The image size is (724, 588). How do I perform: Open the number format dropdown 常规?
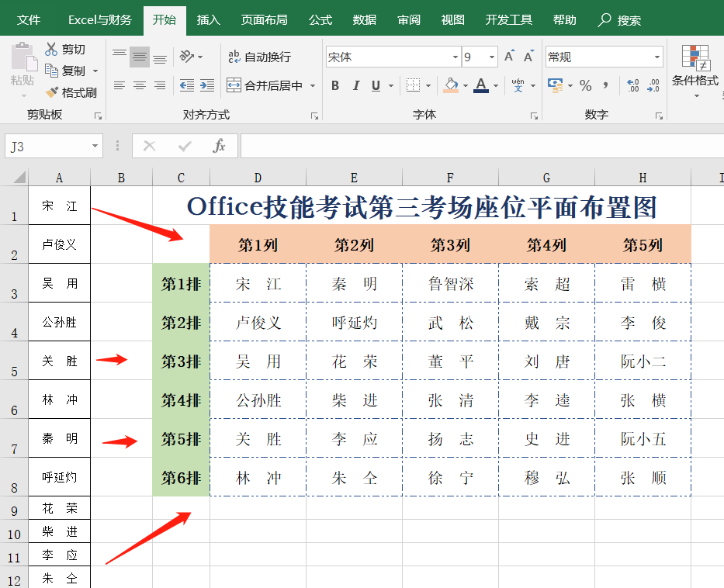(656, 57)
